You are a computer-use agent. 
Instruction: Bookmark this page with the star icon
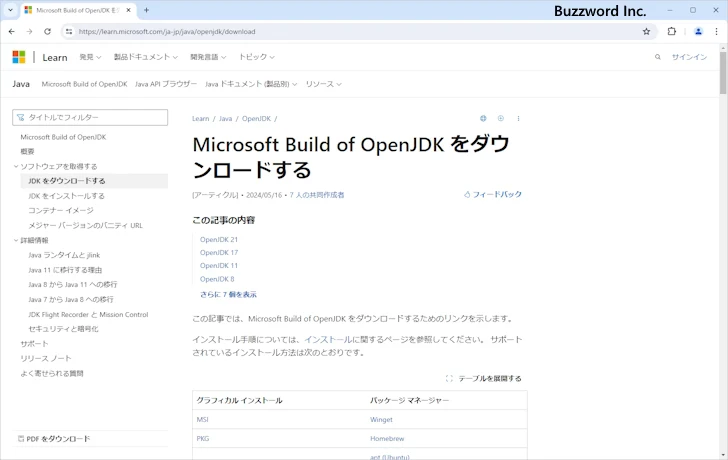point(646,32)
